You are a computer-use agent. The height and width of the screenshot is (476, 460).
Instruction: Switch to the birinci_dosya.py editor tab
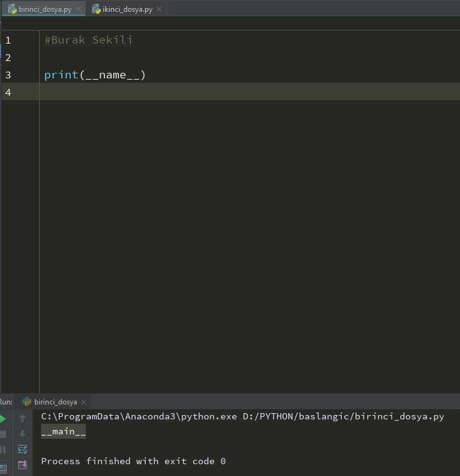[x=45, y=9]
